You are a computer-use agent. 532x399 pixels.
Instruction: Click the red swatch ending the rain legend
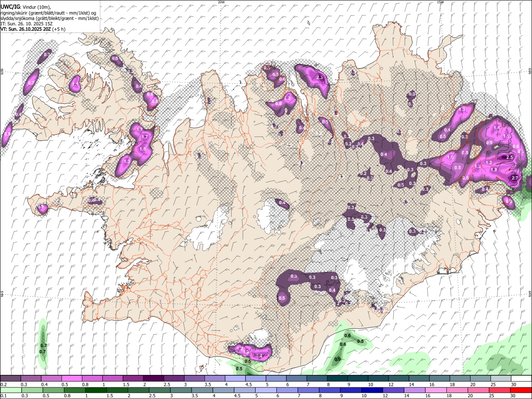point(520,390)
